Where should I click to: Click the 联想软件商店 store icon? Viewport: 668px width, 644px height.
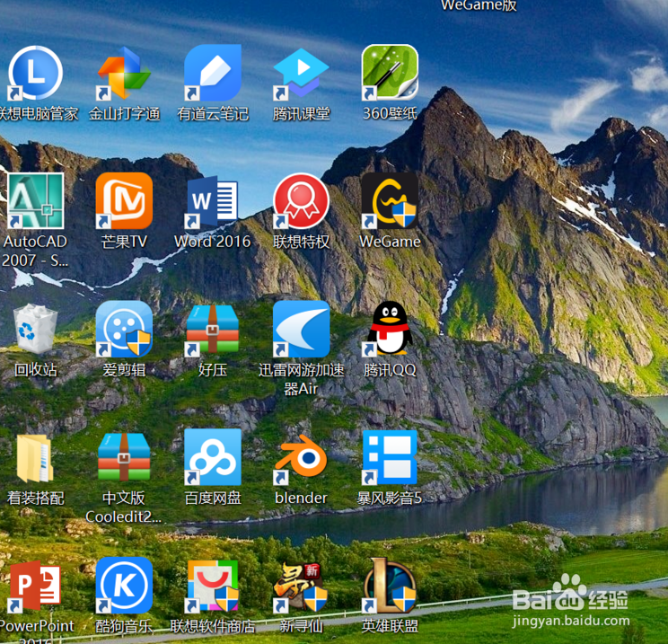coord(213,586)
